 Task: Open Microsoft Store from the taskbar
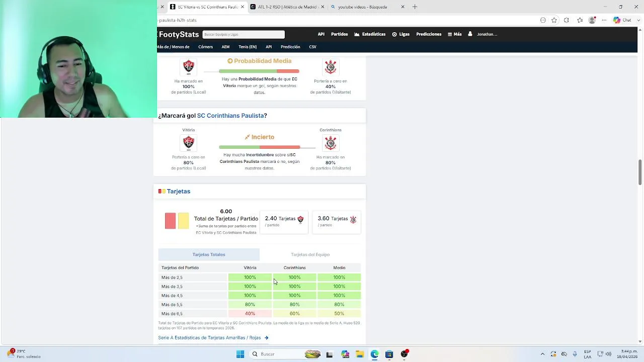pos(389,354)
